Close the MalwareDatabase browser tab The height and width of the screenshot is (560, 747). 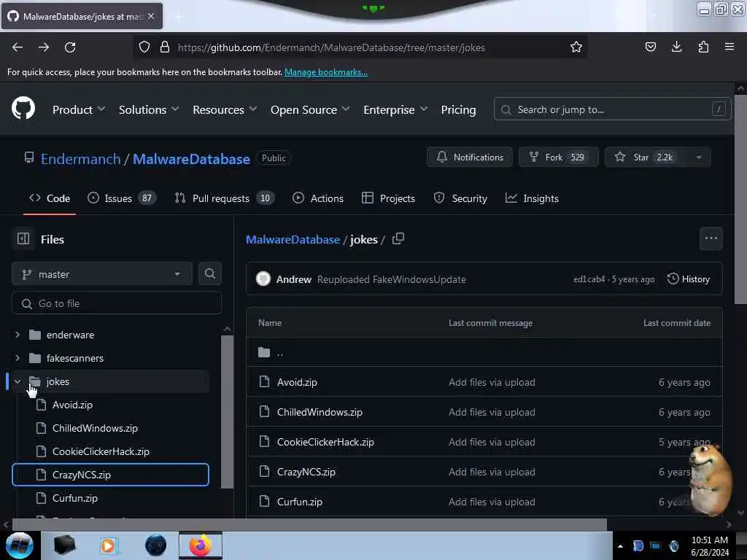point(151,16)
